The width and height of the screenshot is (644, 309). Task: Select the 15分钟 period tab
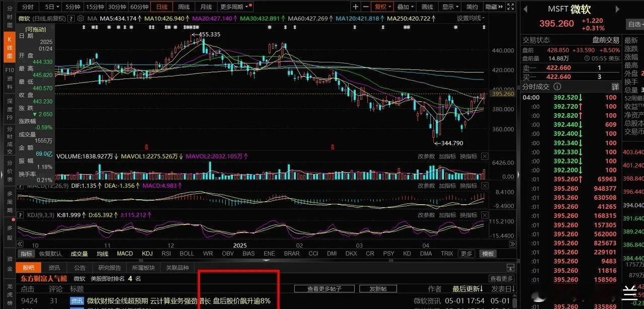pyautogui.click(x=95, y=7)
